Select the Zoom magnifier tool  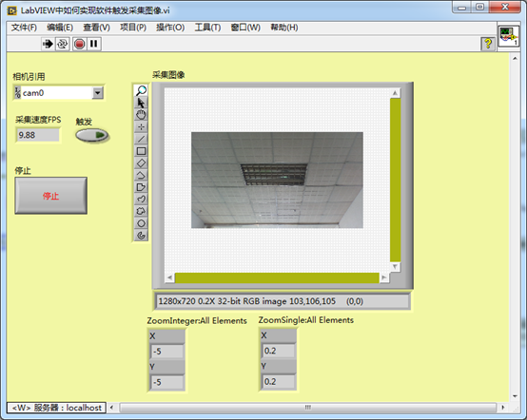pos(141,90)
